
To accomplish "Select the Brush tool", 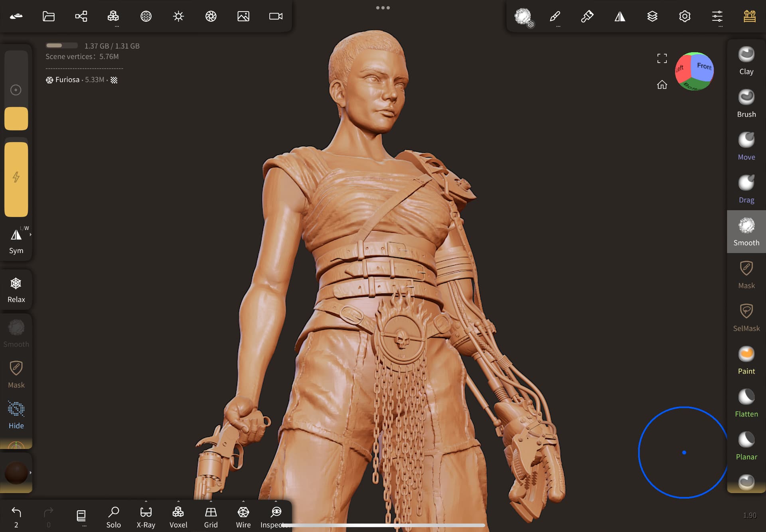I will [746, 104].
